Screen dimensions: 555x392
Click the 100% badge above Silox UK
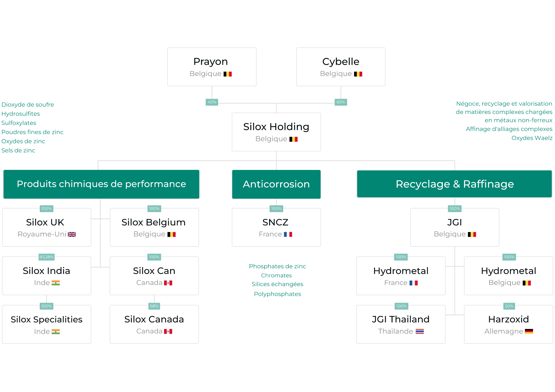tap(47, 208)
